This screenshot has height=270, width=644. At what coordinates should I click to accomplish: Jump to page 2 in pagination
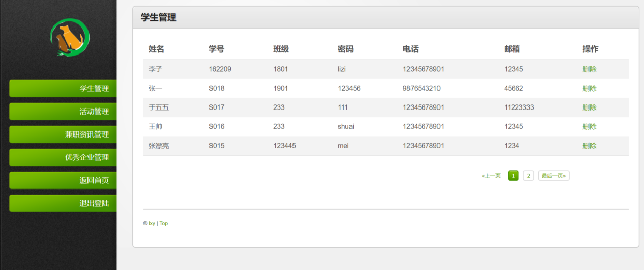pyautogui.click(x=529, y=176)
